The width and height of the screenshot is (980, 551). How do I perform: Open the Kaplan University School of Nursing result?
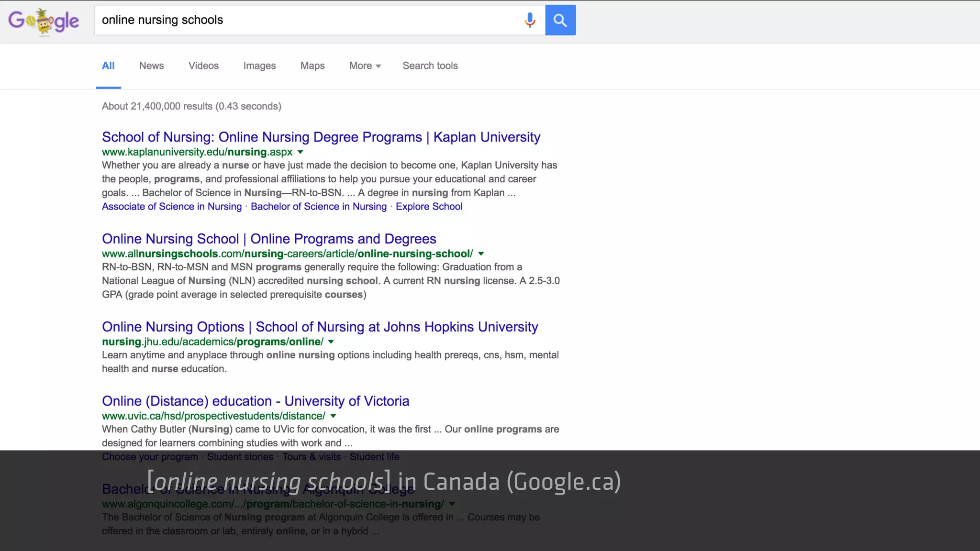click(321, 137)
